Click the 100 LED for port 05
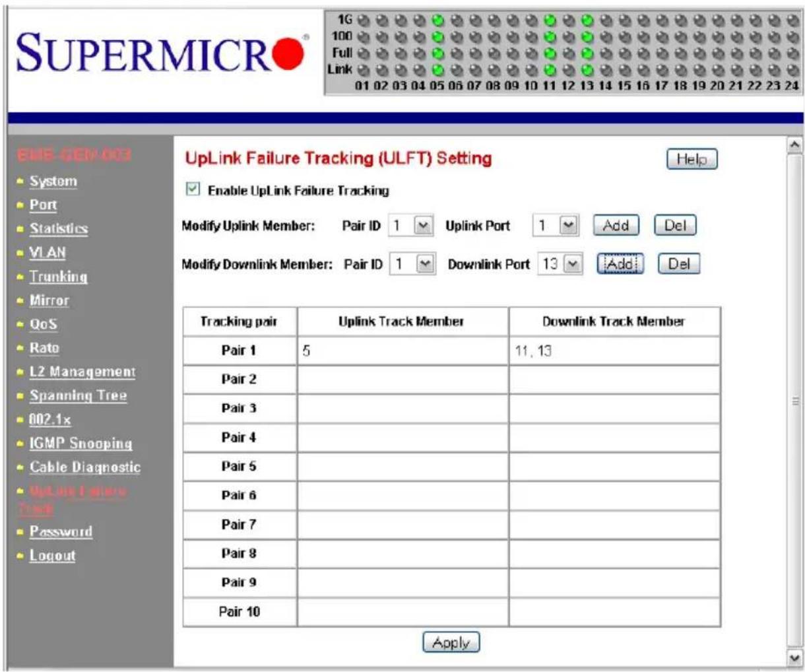The height and width of the screenshot is (672, 805). pyautogui.click(x=437, y=37)
